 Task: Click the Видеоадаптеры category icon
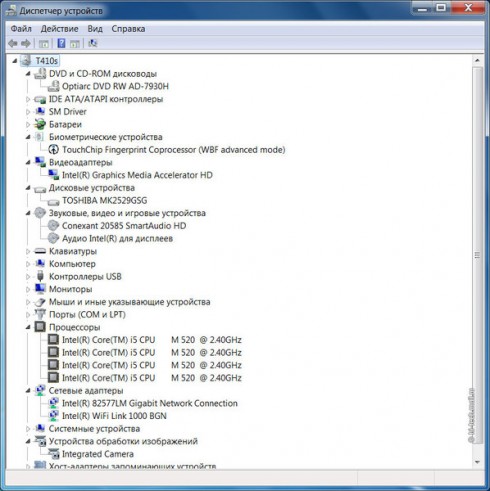pyautogui.click(x=40, y=162)
